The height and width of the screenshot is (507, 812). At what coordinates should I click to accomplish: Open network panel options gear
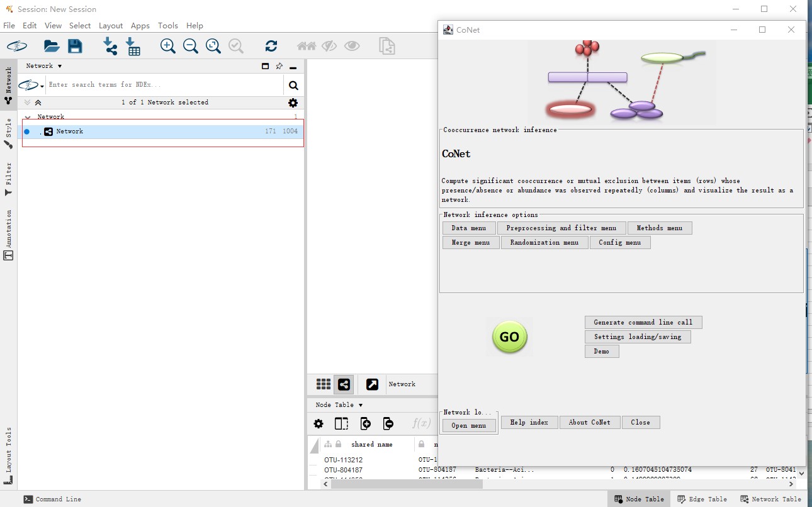(x=293, y=103)
